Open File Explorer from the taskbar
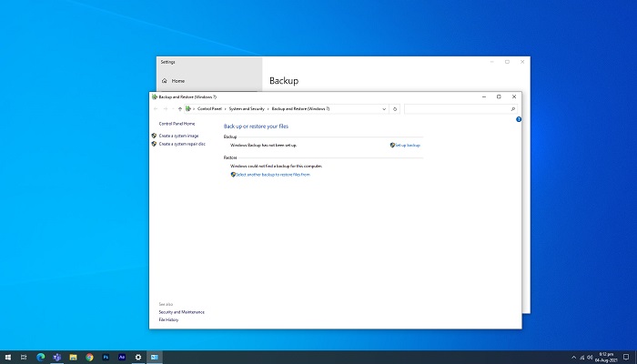This screenshot has height=364, width=637. click(73, 357)
